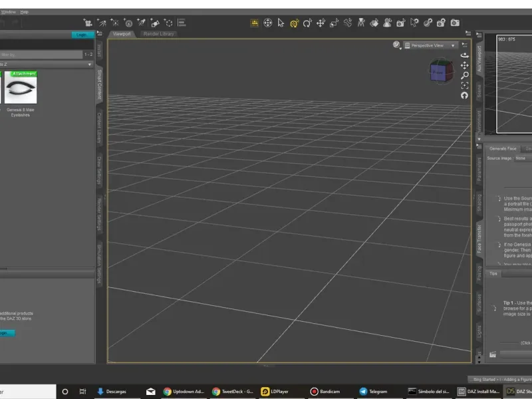This screenshot has width=532, height=399.
Task: Switch to the Render Library tab
Action: coord(158,33)
